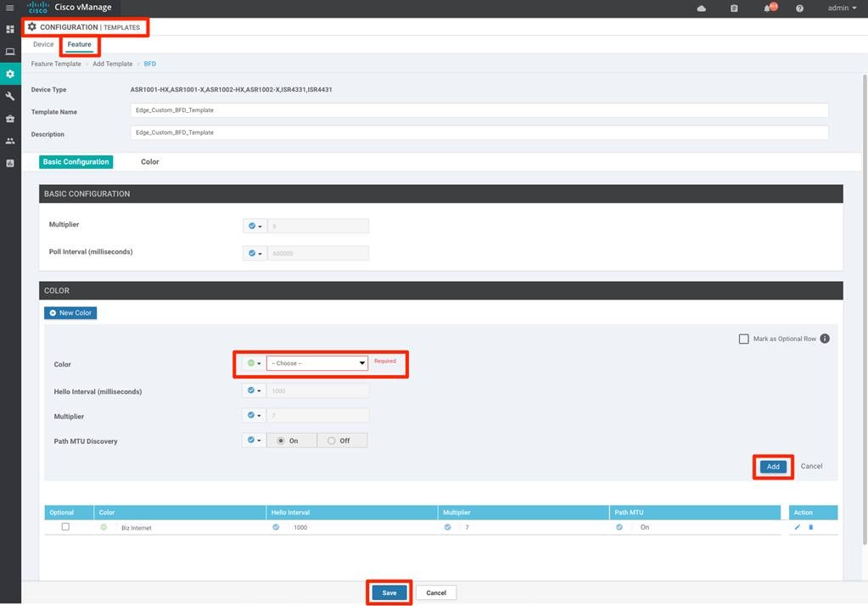Click the Hello Interval value field
Image resolution: width=868 pixels, height=606 pixels.
(317, 390)
